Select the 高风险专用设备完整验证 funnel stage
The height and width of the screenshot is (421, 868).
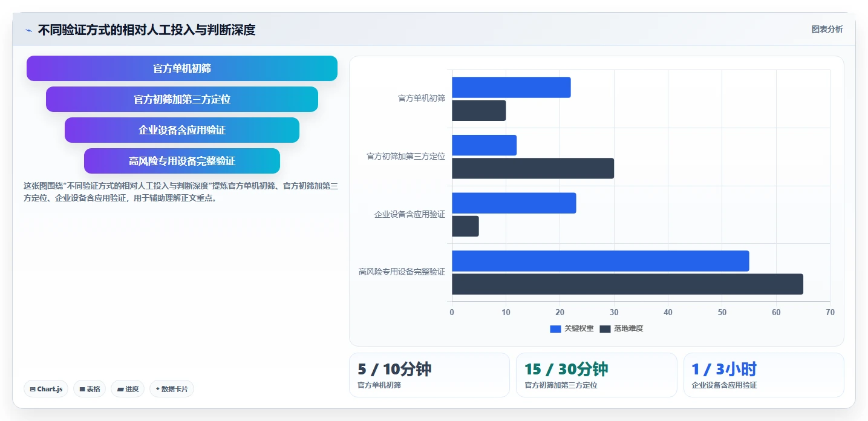pyautogui.click(x=182, y=161)
